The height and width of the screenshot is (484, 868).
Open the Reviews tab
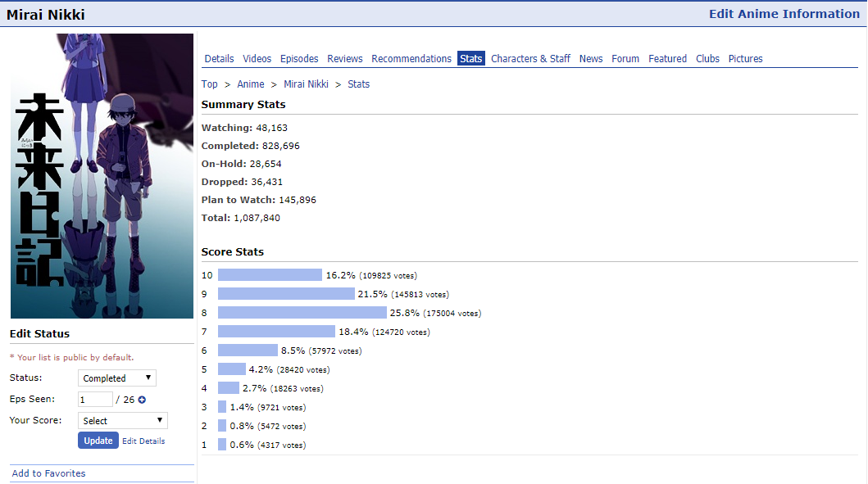point(345,59)
